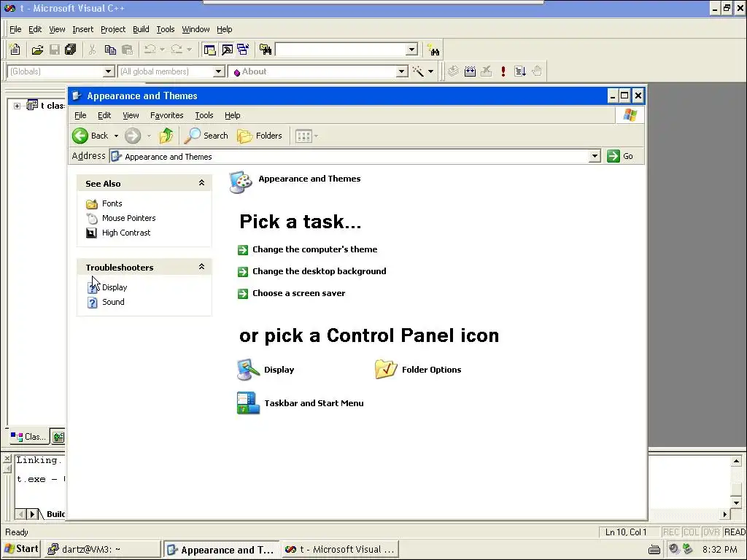Click the Copy icon in Visual C++ toolbar
This screenshot has width=747, height=560.
click(110, 50)
